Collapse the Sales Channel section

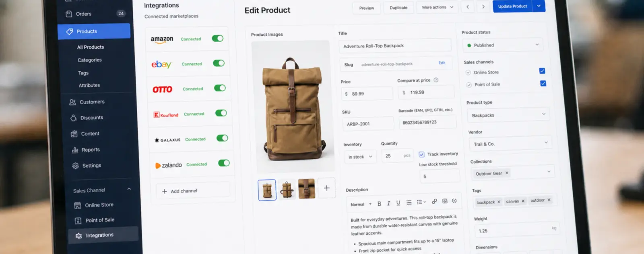coord(129,189)
